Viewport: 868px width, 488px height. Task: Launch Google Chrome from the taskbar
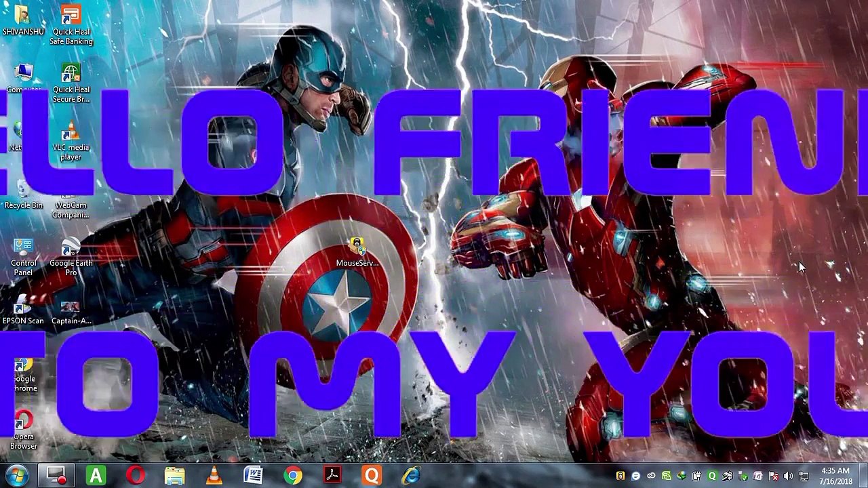click(292, 476)
